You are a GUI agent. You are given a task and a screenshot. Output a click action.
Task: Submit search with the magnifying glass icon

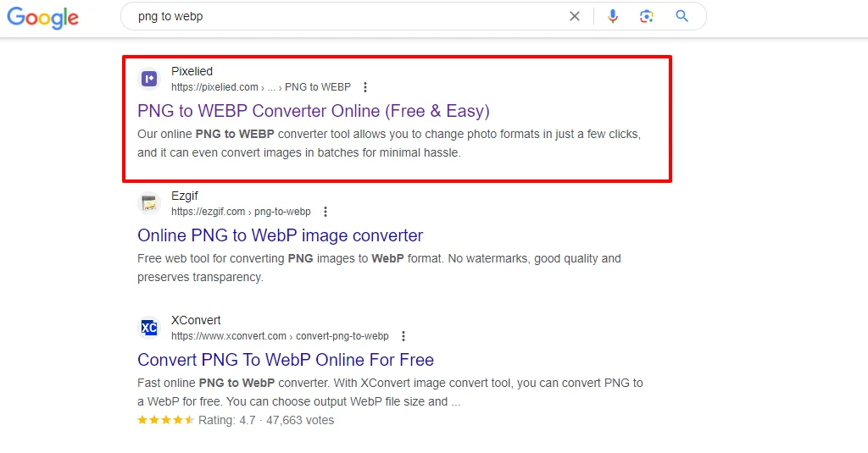(682, 17)
